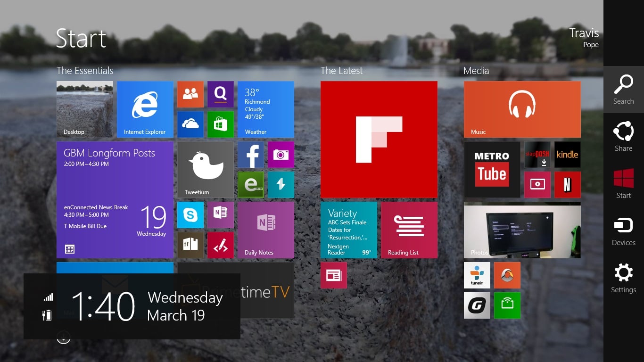Click the Travis Pope account name

click(x=584, y=37)
